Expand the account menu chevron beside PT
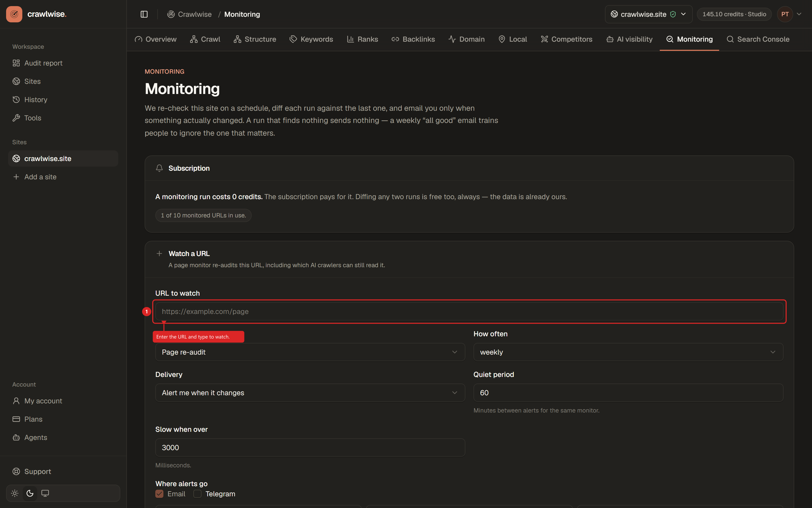 [799, 14]
